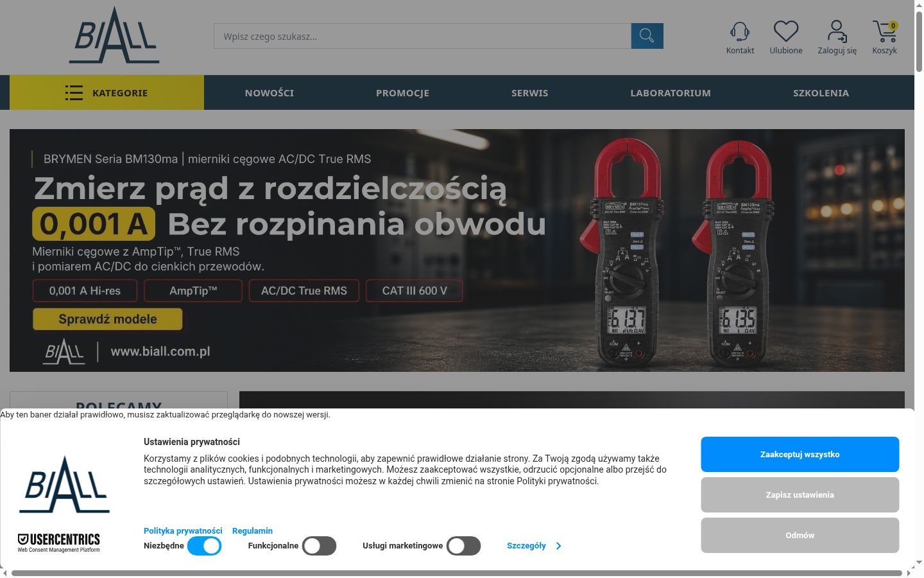
Task: Click the cart item count badge
Action: coord(893,26)
